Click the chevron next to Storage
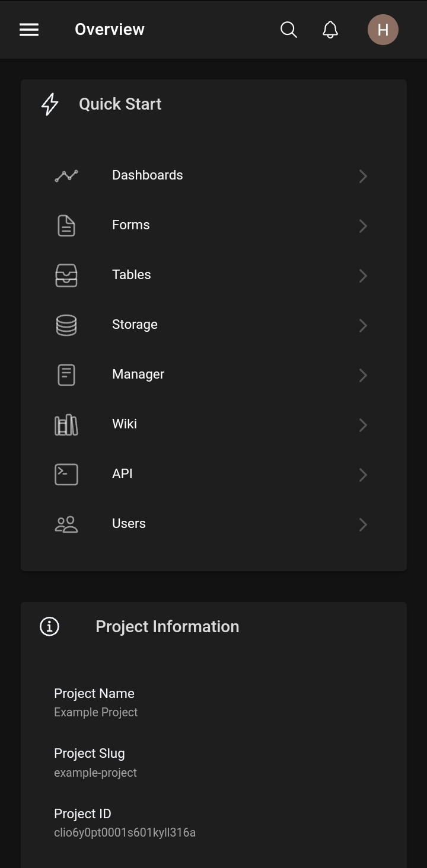The height and width of the screenshot is (868, 427). [363, 325]
